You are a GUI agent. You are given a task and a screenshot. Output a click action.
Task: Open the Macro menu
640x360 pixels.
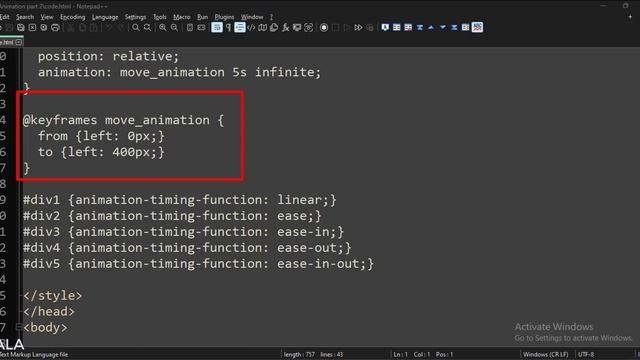pyautogui.click(x=182, y=17)
